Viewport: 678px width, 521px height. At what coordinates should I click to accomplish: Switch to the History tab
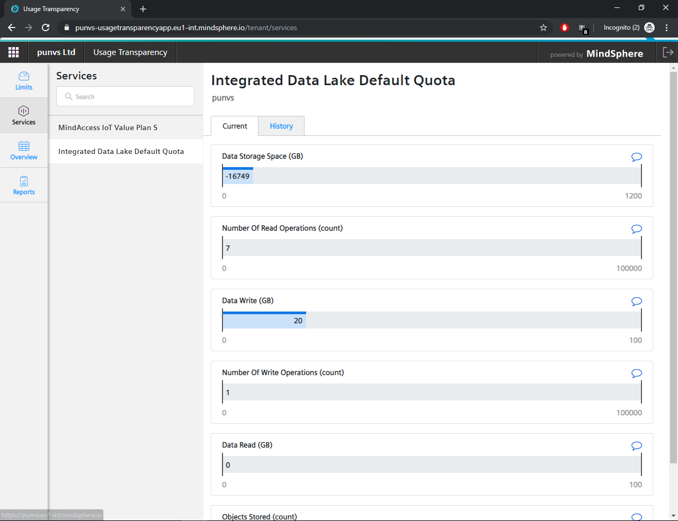pyautogui.click(x=281, y=126)
